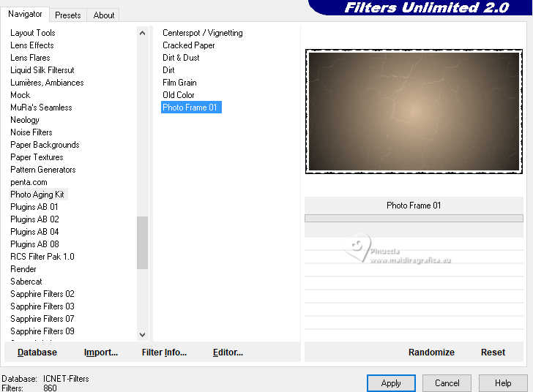Select Sapphire Filters 02 category
The image size is (533, 392).
(x=42, y=294)
